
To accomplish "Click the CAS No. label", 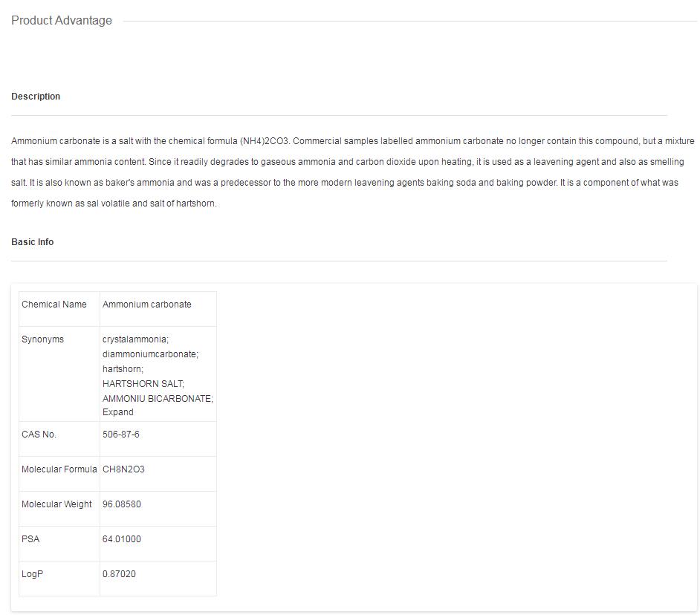I will click(x=39, y=435).
